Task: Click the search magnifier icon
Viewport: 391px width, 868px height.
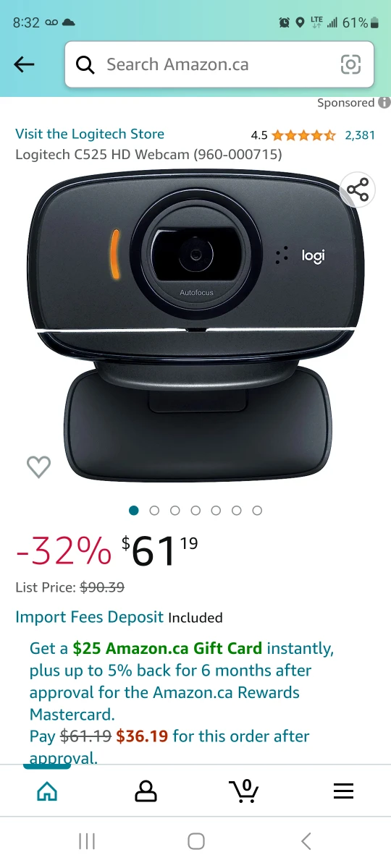Action: click(85, 64)
